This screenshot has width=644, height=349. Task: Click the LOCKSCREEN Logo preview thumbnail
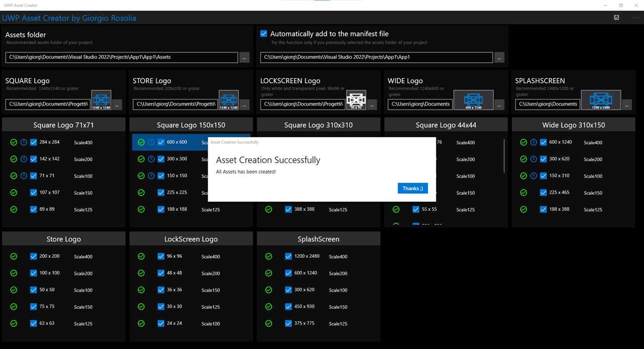point(356,100)
